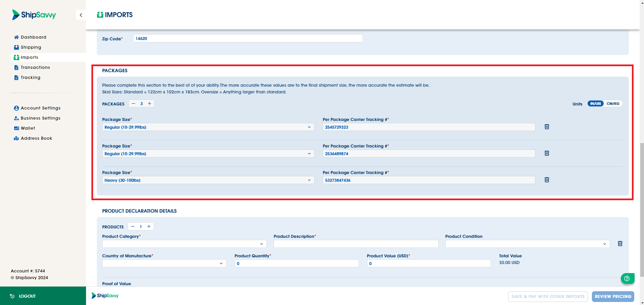Click the Tracking document icon
This screenshot has width=644, height=305.
pyautogui.click(x=16, y=78)
